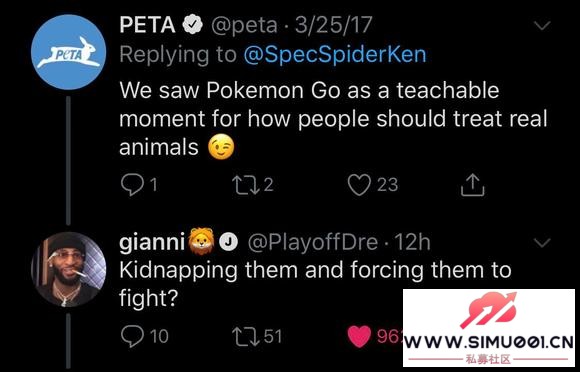Open the @SpecSpiderKen profile link
580x372 pixels.
tap(335, 55)
